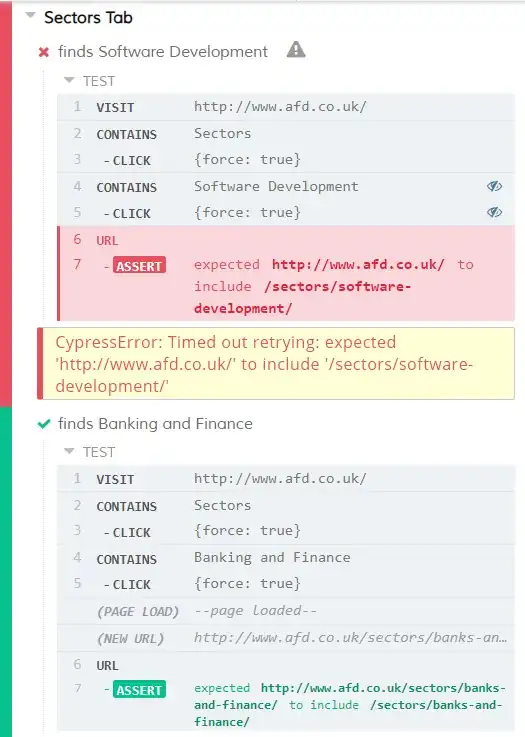The image size is (525, 737).
Task: Select URL command in Banking and Finance test
Action: coord(286,665)
